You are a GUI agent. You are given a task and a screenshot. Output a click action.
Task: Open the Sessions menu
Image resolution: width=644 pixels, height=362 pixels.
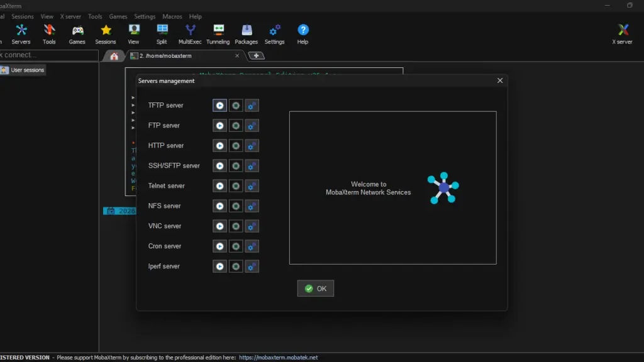23,16
